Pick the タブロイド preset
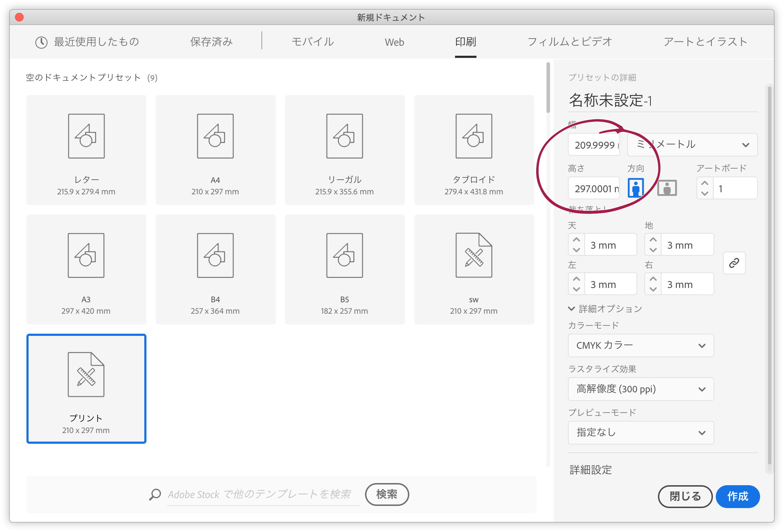Image resolution: width=784 pixels, height=532 pixels. [x=474, y=150]
